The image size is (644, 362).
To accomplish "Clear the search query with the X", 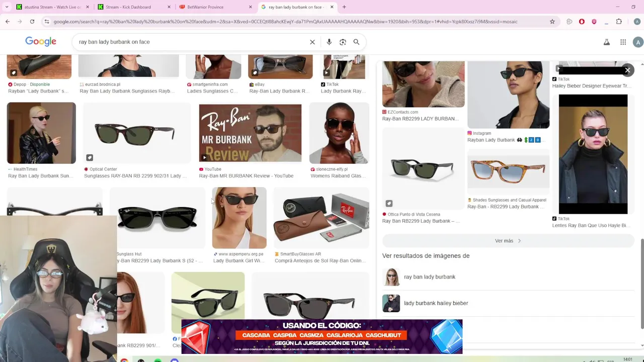I will [x=312, y=42].
